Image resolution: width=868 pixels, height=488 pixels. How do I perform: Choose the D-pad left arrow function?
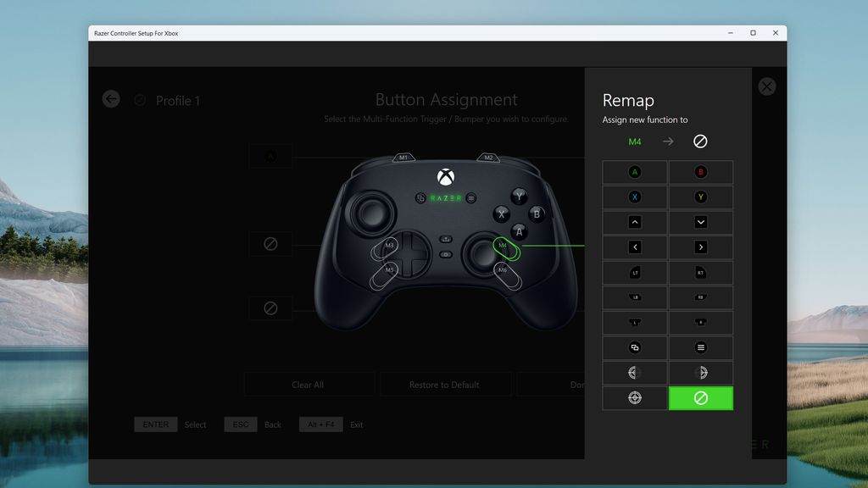click(x=634, y=247)
